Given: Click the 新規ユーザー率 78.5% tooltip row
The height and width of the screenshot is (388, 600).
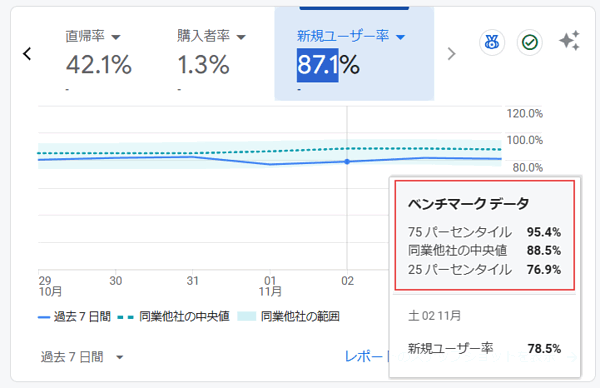Looking at the screenshot, I should coord(484,349).
